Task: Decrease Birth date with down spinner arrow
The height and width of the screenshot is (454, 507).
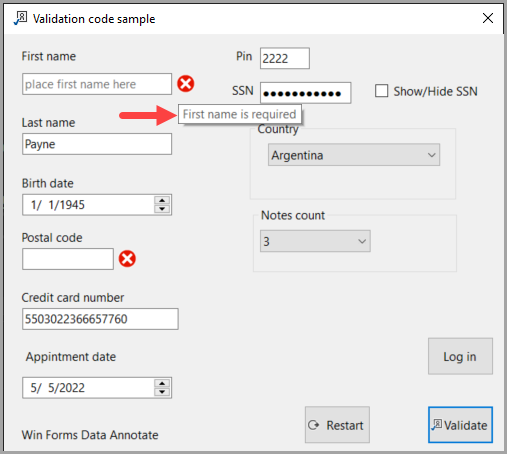Action: pyautogui.click(x=162, y=209)
